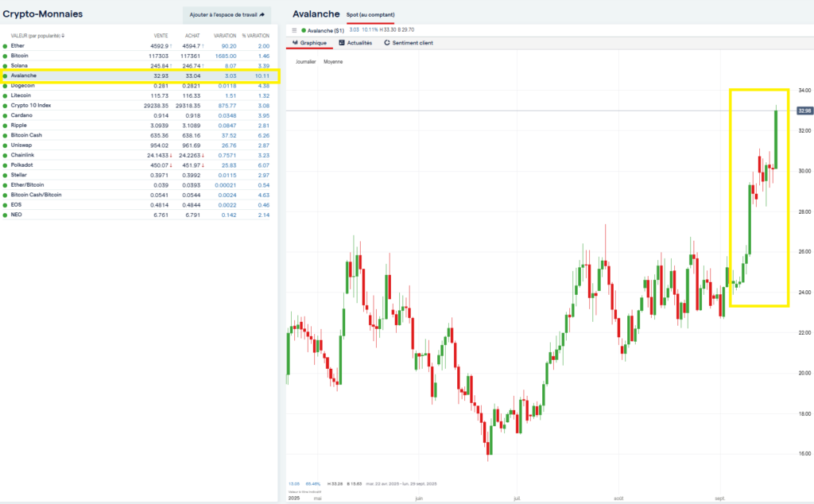Click the Avalanche ($1) instrument label on chart
Viewport: 814px width, 504px height.
click(325, 30)
